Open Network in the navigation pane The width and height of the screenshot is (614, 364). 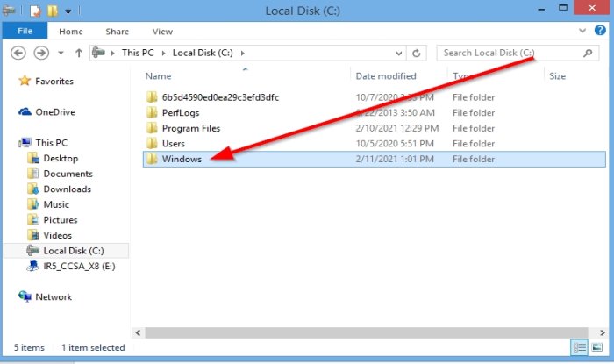point(54,296)
